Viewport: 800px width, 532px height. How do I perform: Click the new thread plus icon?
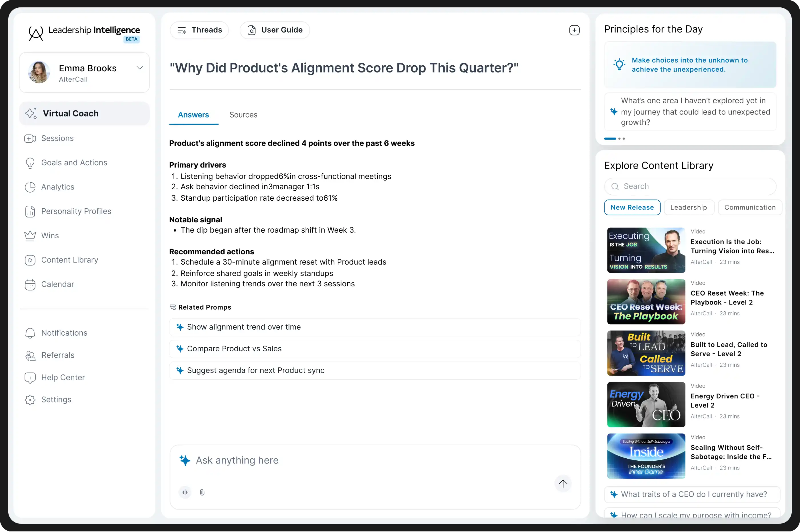click(x=574, y=30)
